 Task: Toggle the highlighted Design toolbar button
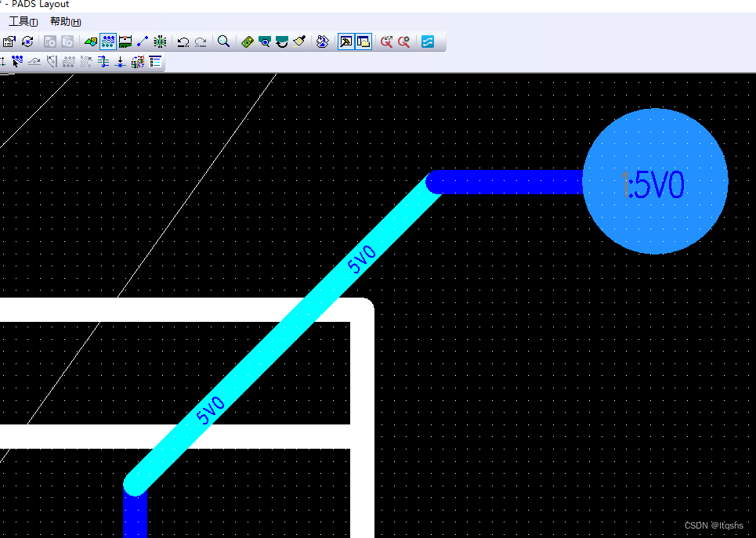tap(107, 41)
